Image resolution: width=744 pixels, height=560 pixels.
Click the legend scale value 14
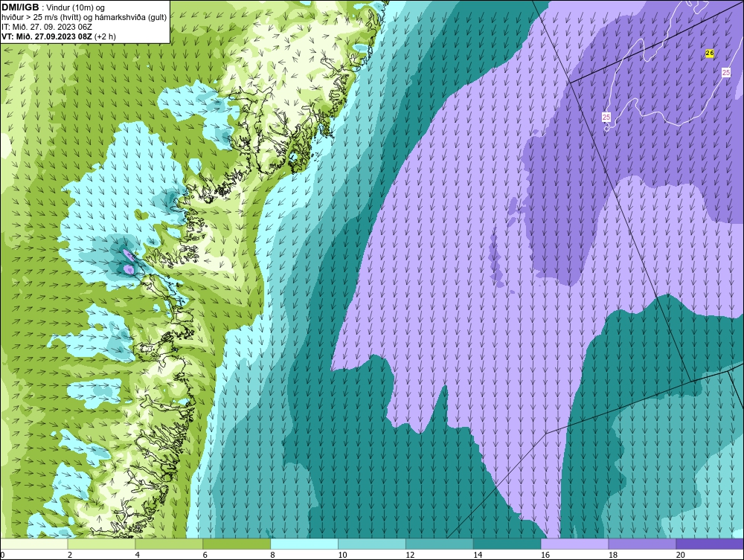pyautogui.click(x=478, y=555)
